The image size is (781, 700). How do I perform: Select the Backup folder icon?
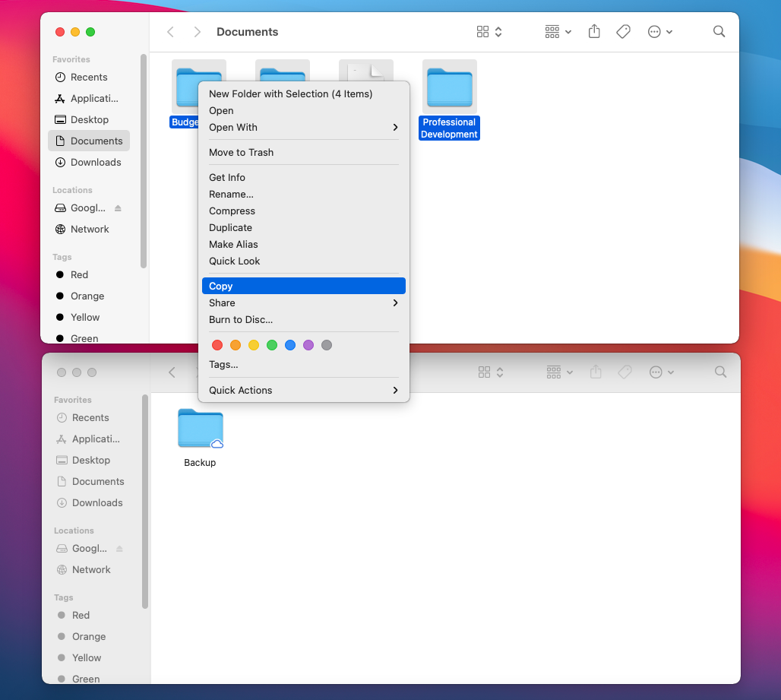pos(200,429)
